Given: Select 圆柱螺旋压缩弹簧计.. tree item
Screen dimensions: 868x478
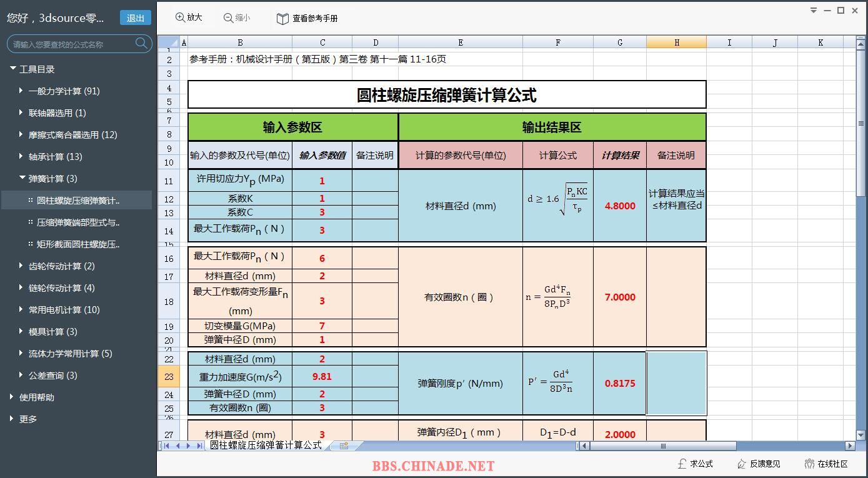Looking at the screenshot, I should tap(76, 200).
